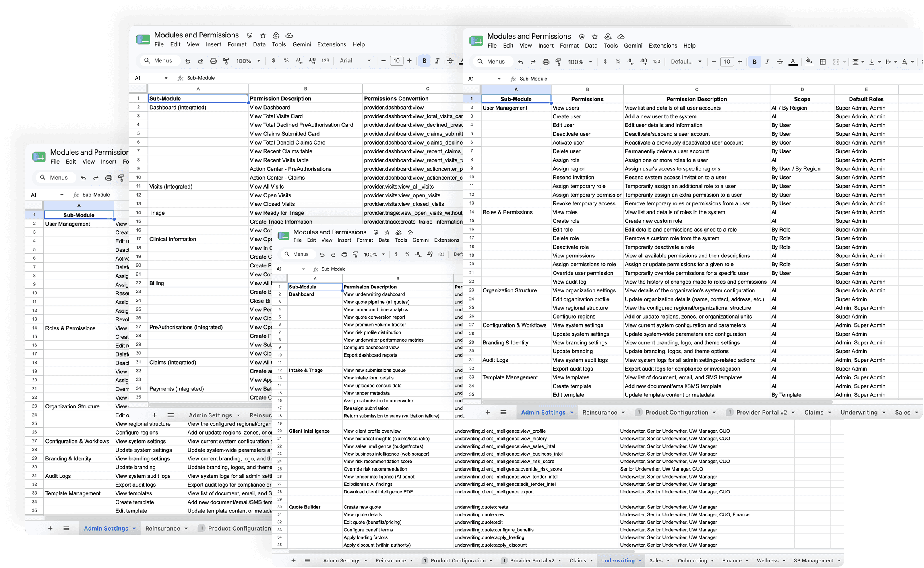Click Undo in the window with Scope column
The height and width of the screenshot is (568, 924).
(x=521, y=62)
